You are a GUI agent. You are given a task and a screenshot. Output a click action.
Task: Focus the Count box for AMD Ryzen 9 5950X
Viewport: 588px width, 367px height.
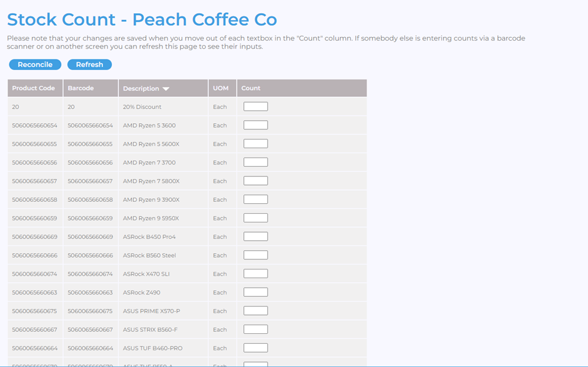click(256, 218)
